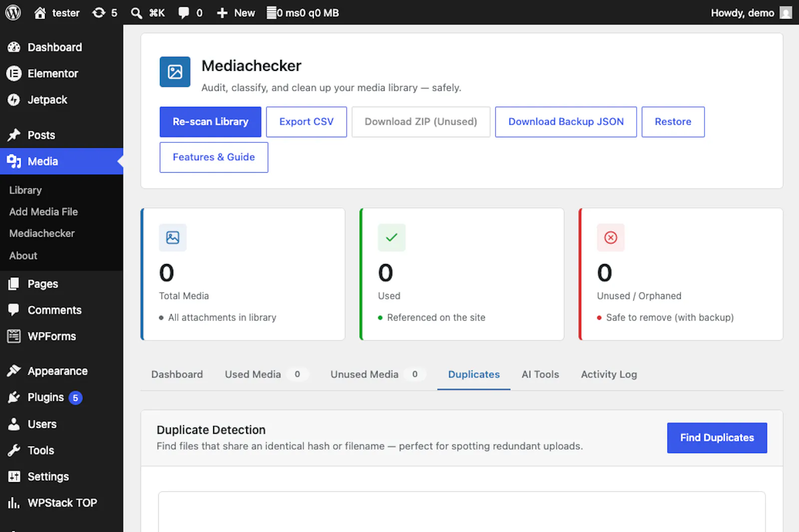Image resolution: width=799 pixels, height=532 pixels.
Task: Open Pages in the sidebar
Action: click(61, 283)
